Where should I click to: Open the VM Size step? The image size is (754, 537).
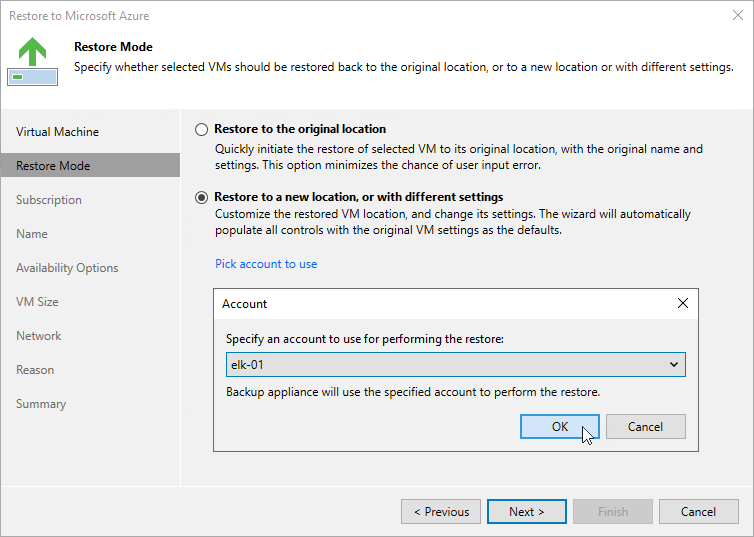37,302
